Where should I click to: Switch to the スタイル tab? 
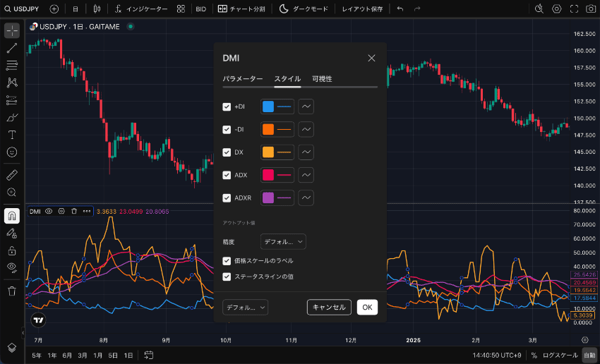coord(287,79)
